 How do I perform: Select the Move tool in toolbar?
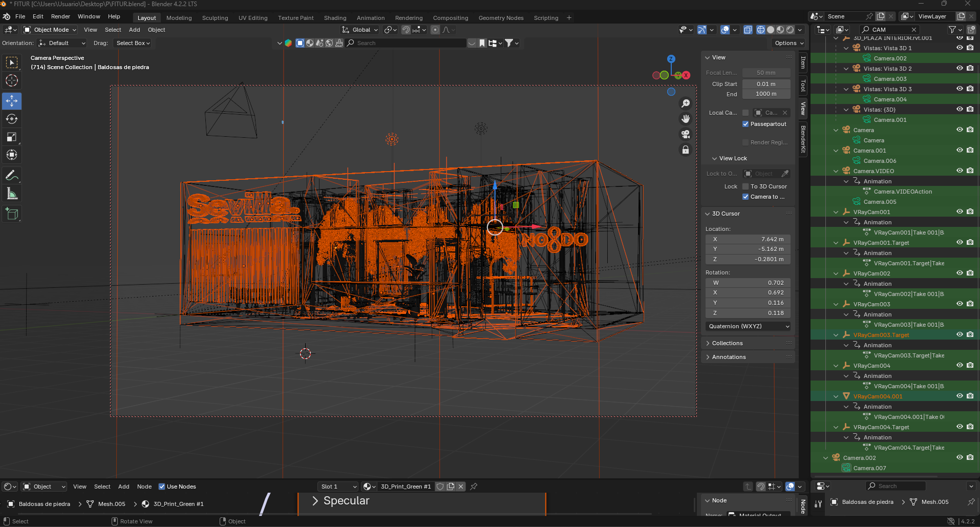[x=12, y=101]
